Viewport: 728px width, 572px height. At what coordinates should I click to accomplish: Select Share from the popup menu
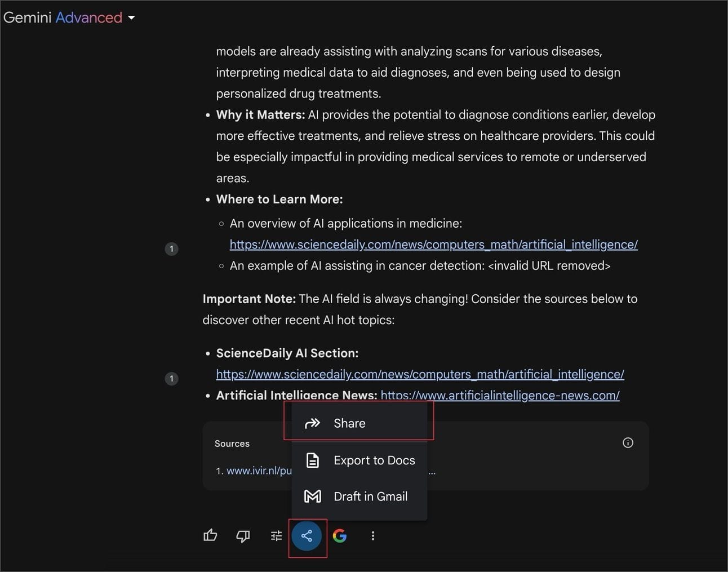(359, 423)
